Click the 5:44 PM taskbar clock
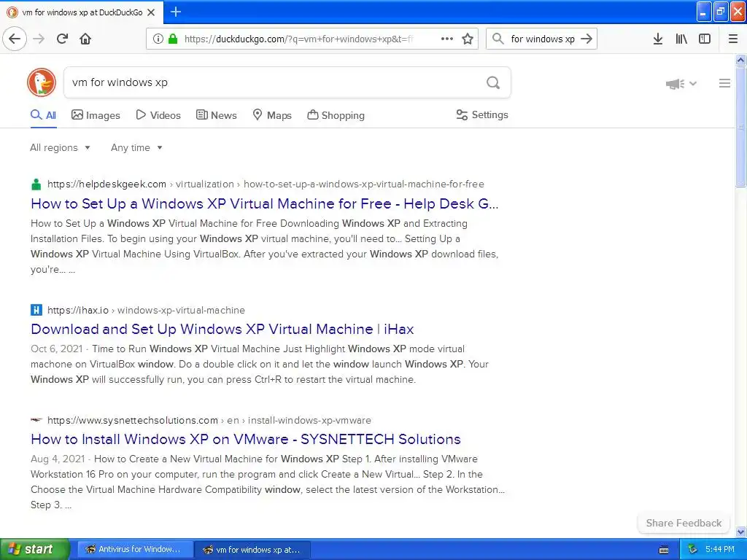747x560 pixels. (720, 549)
